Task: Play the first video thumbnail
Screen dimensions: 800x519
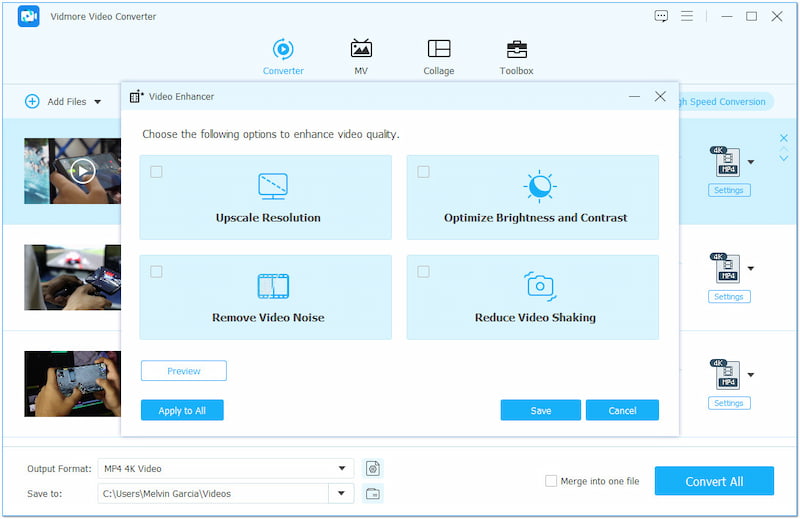Action: pos(83,171)
